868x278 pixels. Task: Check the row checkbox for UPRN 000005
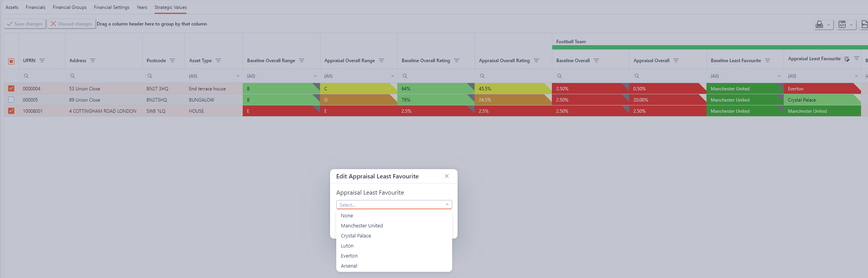pyautogui.click(x=11, y=100)
